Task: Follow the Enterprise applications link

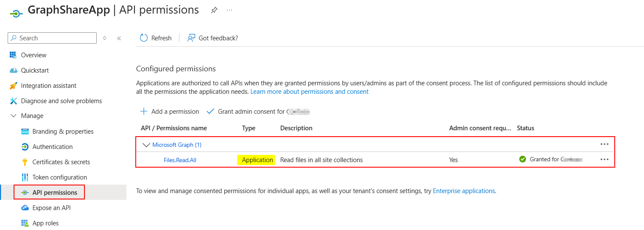Action: coord(464,191)
